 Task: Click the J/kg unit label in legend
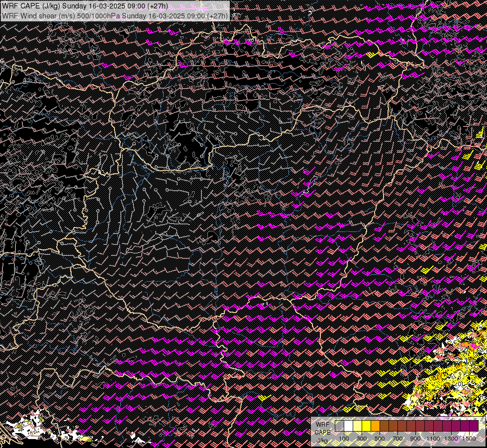click(322, 441)
